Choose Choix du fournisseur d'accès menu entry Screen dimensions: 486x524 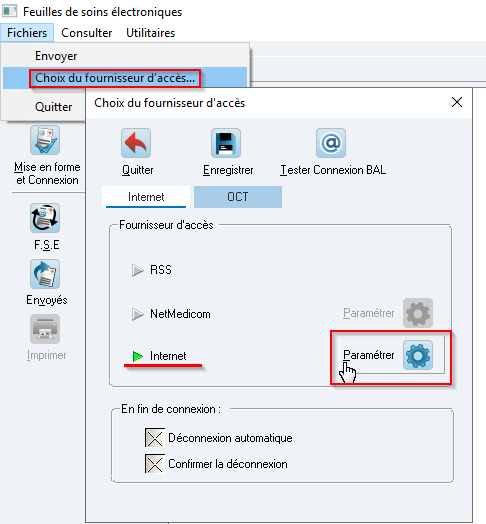[125, 78]
